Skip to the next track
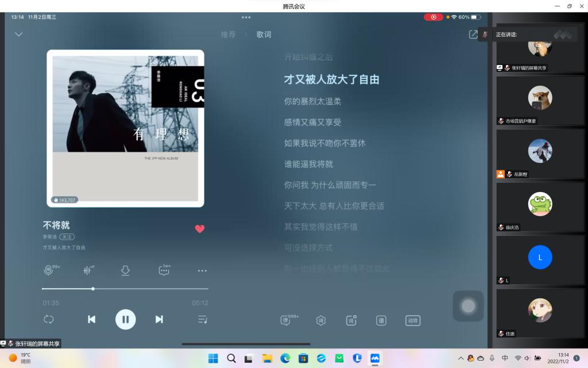The image size is (588, 368). [x=159, y=319]
